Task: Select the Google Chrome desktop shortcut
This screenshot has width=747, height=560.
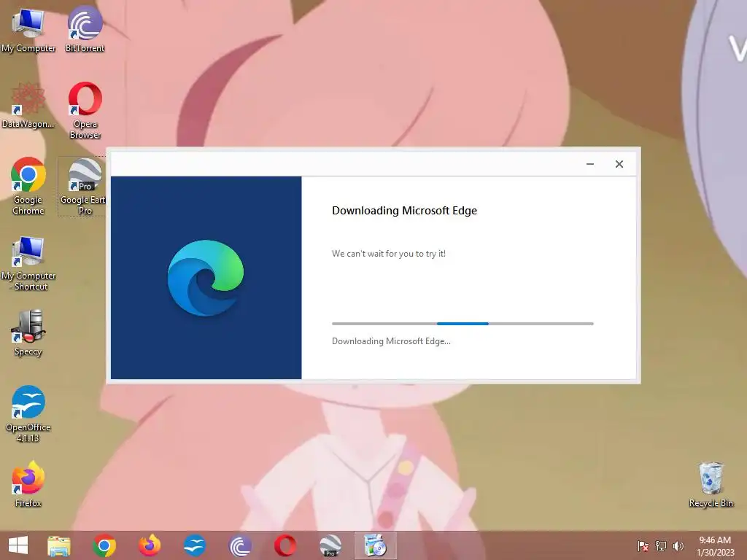Action: [x=28, y=186]
